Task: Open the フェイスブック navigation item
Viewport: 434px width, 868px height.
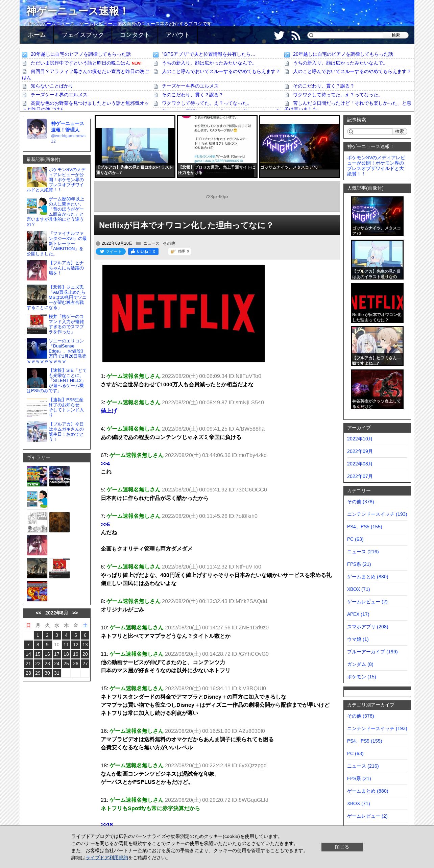Action: [x=83, y=35]
